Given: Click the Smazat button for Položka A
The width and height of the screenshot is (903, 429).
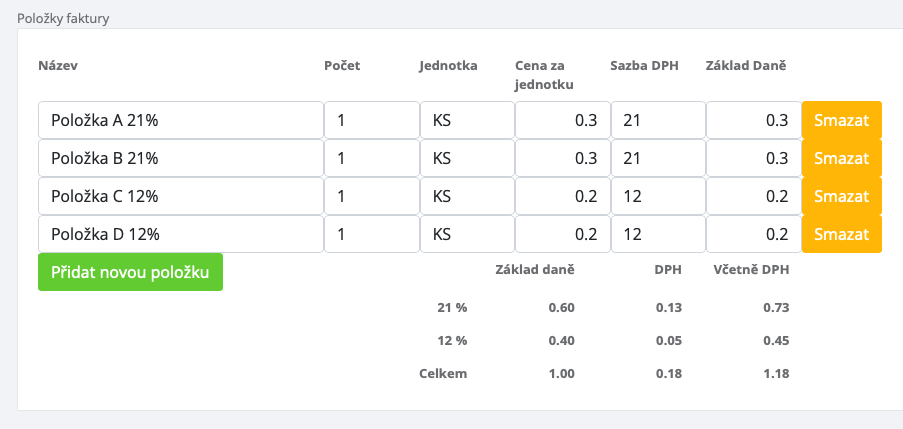Looking at the screenshot, I should pyautogui.click(x=841, y=120).
